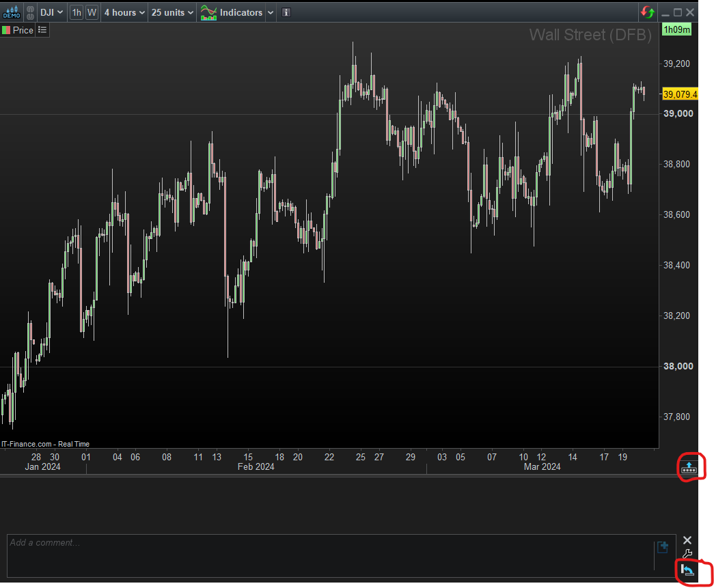Click the time-axis scroll-to-latest icon

click(x=689, y=467)
